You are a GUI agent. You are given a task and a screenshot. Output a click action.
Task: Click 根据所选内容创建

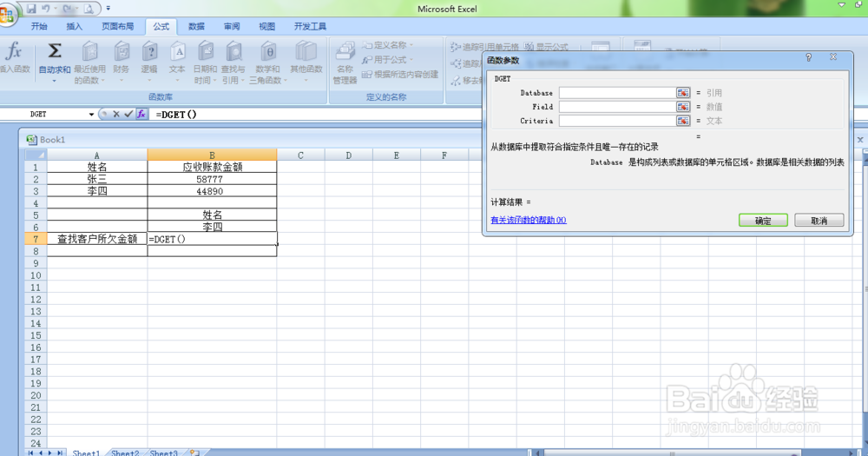400,74
